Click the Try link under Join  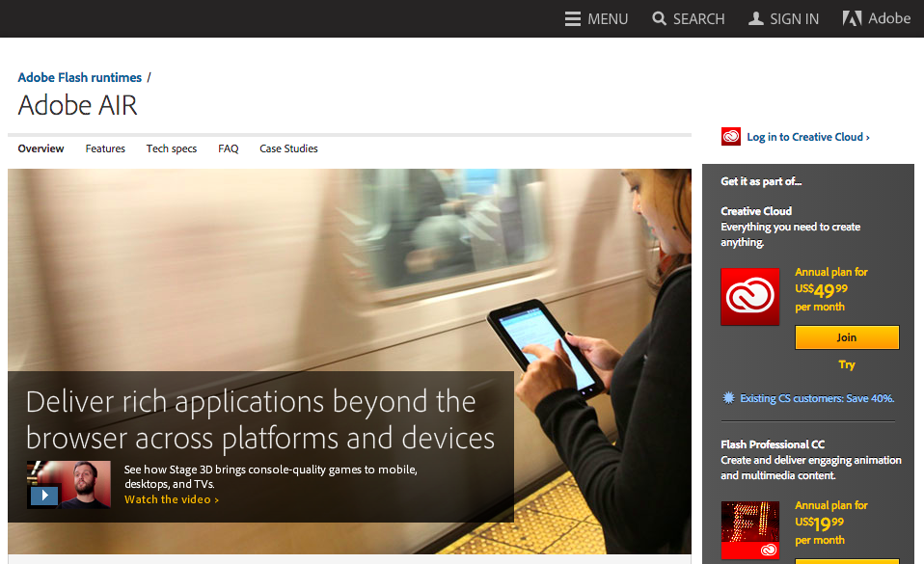click(847, 364)
